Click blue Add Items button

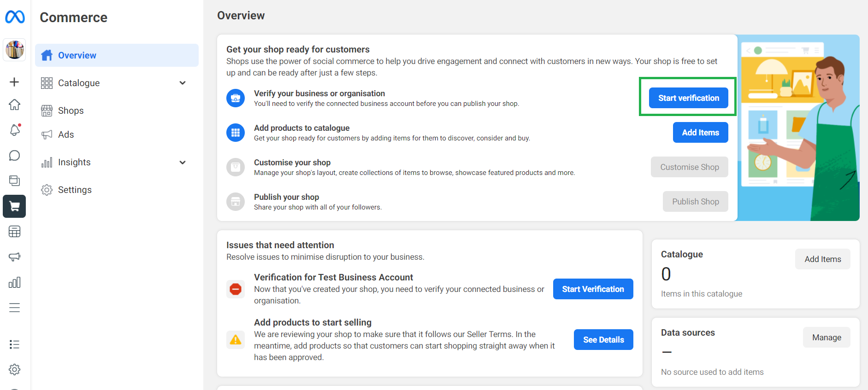[700, 133]
